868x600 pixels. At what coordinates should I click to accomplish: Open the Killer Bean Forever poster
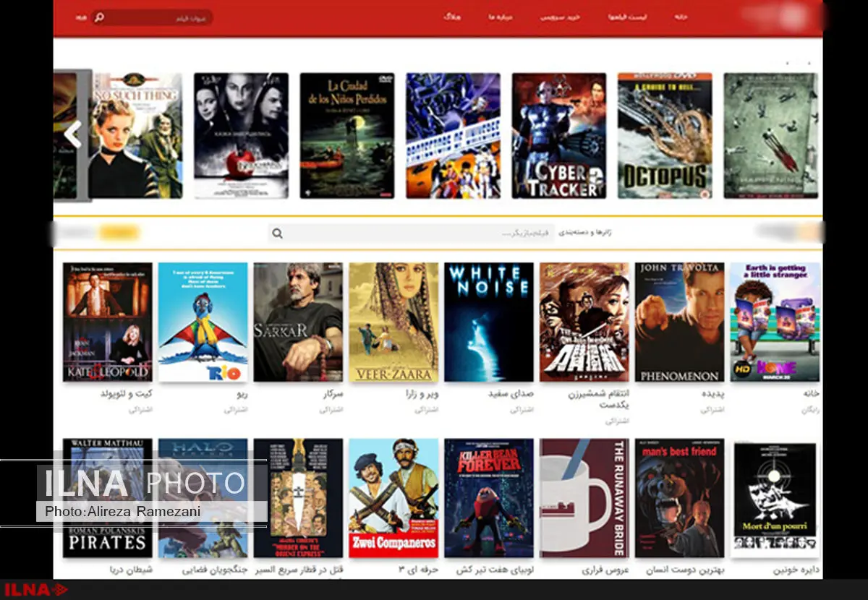click(488, 497)
